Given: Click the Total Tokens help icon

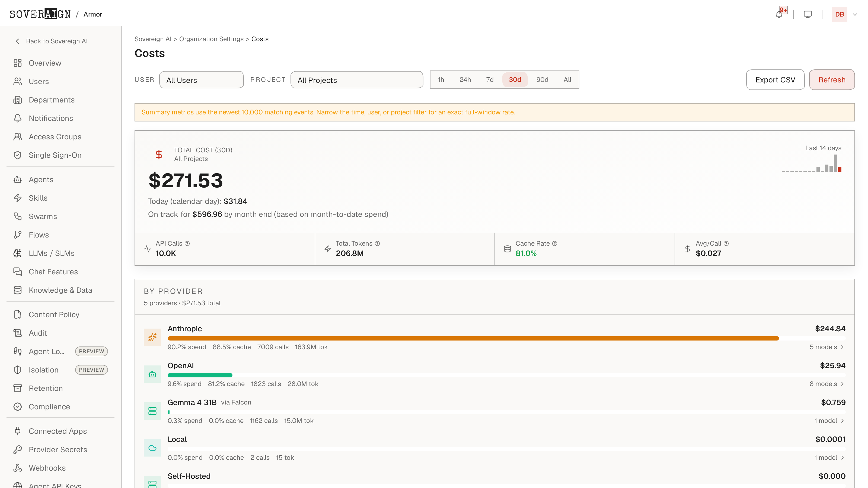Looking at the screenshot, I should [x=377, y=243].
